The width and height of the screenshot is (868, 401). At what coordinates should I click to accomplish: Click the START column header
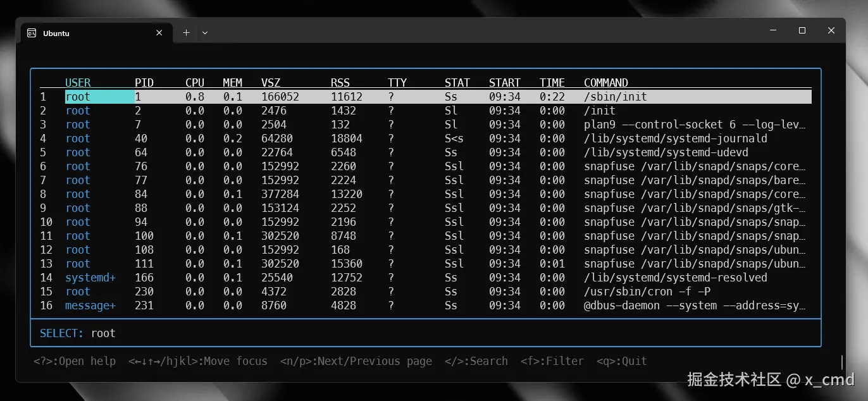505,83
